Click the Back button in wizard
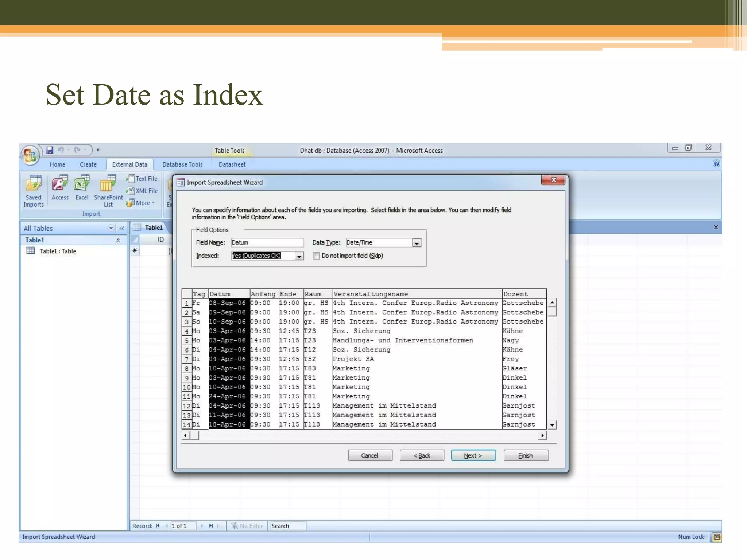747x560 pixels. tap(422, 455)
